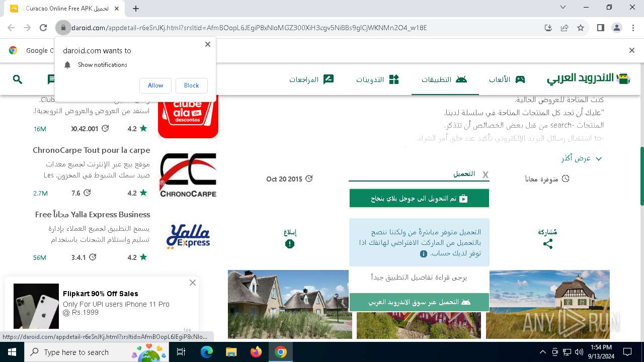Viewport: 644px width, 362px height.
Task: Click the info icon in download notice
Action: pos(424,254)
